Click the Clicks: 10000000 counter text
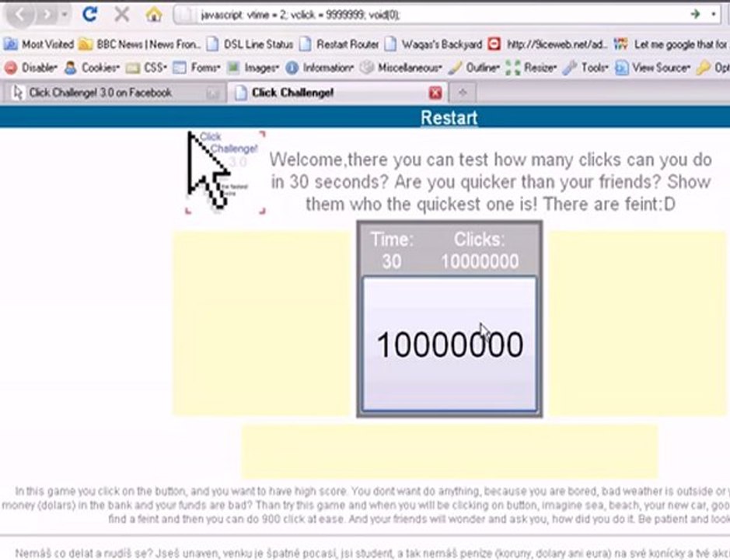730x560 pixels. (480, 250)
